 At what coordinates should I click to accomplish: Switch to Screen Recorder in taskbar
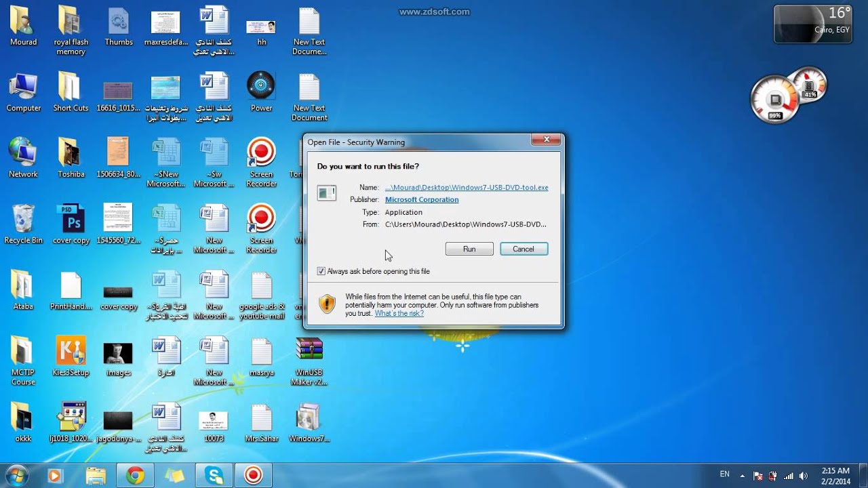point(254,476)
